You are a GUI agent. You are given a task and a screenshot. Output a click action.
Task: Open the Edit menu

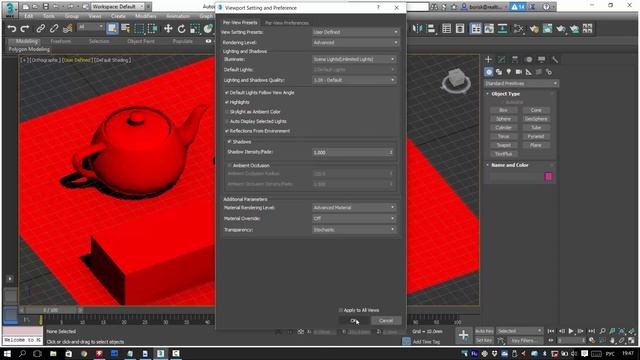pyautogui.click(x=28, y=16)
